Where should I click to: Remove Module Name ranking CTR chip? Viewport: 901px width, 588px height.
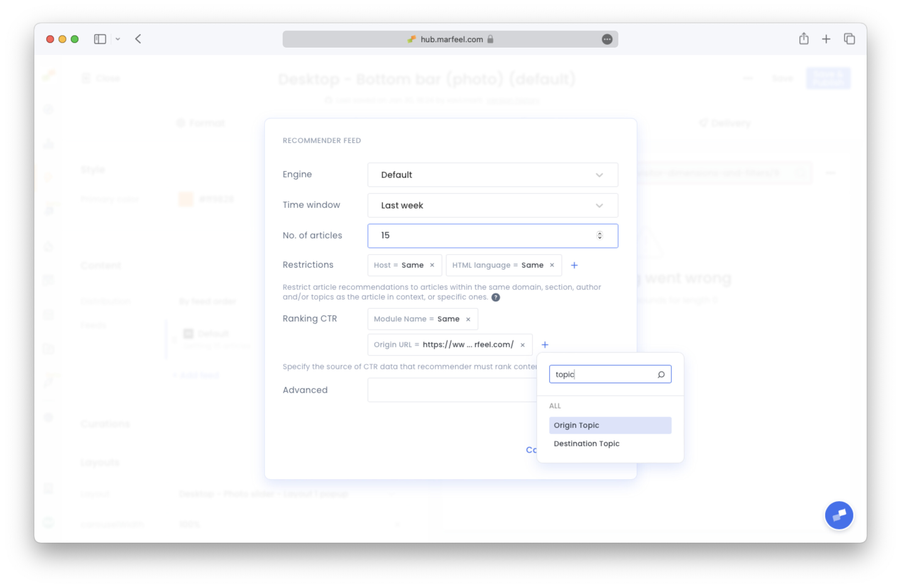coord(468,319)
